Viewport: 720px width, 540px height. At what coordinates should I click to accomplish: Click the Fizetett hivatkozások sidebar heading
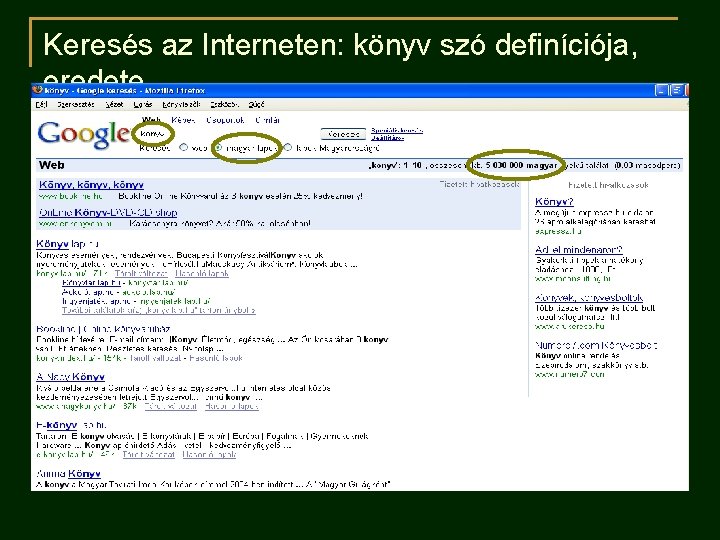pos(608,185)
